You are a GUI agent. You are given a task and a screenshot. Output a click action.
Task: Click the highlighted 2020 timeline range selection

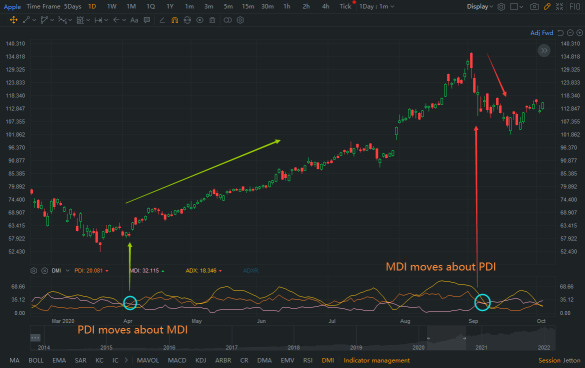[x=446, y=338]
